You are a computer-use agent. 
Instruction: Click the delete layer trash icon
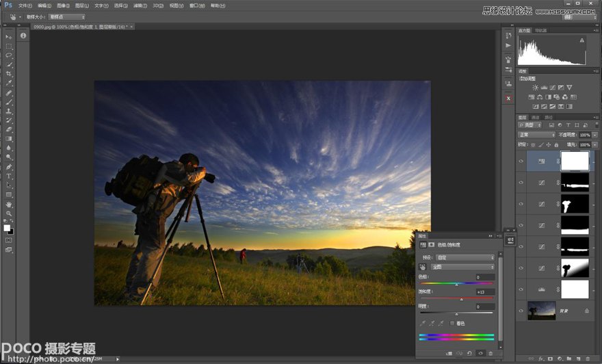pos(587,358)
